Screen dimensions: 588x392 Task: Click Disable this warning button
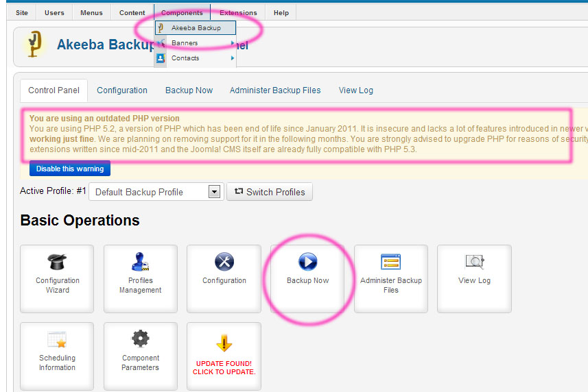pos(70,169)
